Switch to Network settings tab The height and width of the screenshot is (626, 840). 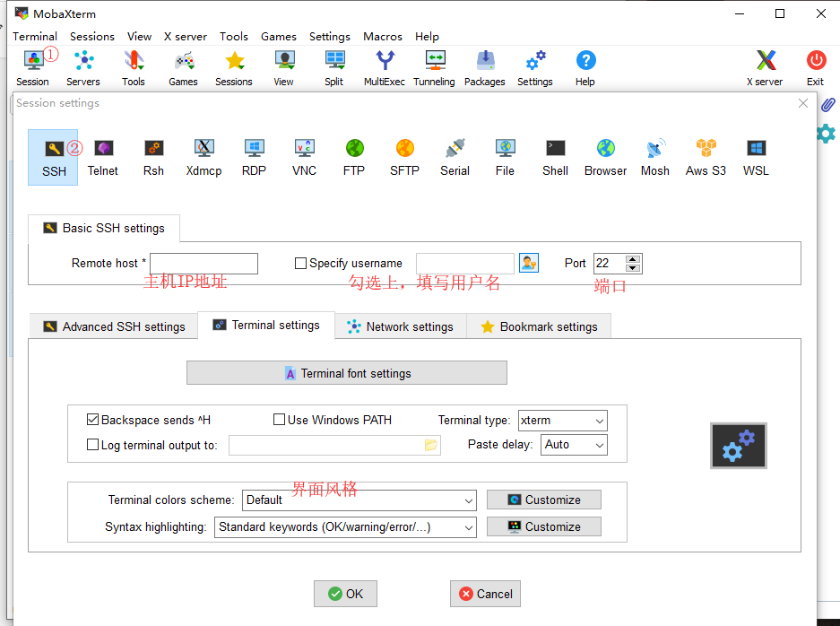pyautogui.click(x=401, y=326)
